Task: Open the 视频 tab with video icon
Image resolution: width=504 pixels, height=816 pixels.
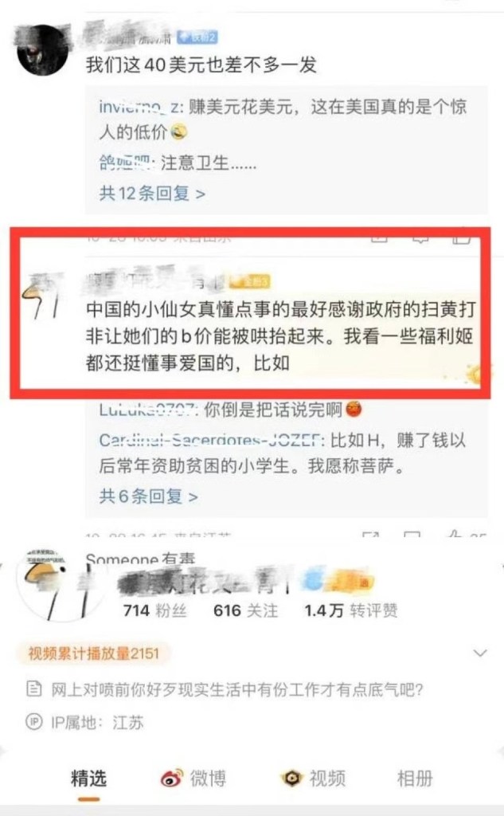Action: click(313, 779)
